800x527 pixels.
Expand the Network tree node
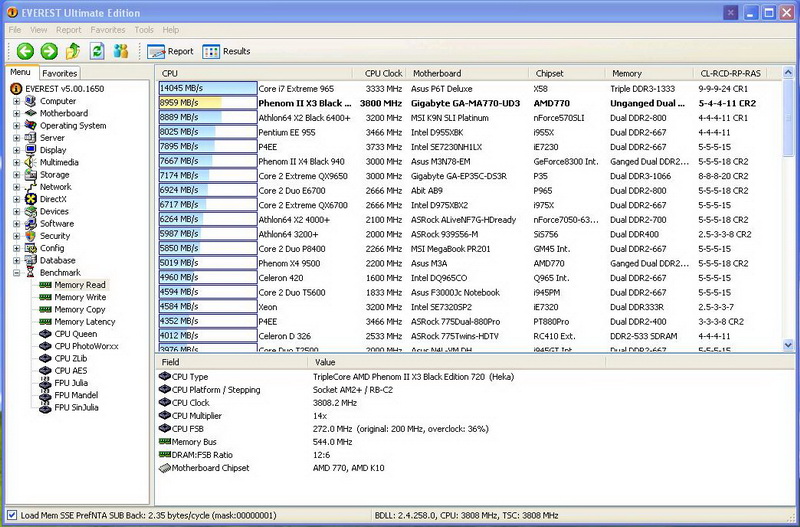(x=16, y=187)
